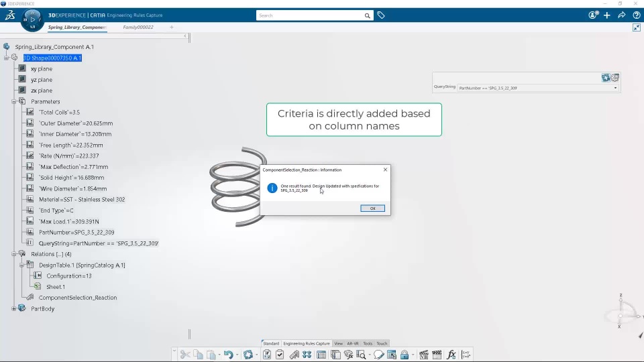
Task: Click the Equivalent Dimensions icon at toolbar end
Action: click(x=466, y=355)
